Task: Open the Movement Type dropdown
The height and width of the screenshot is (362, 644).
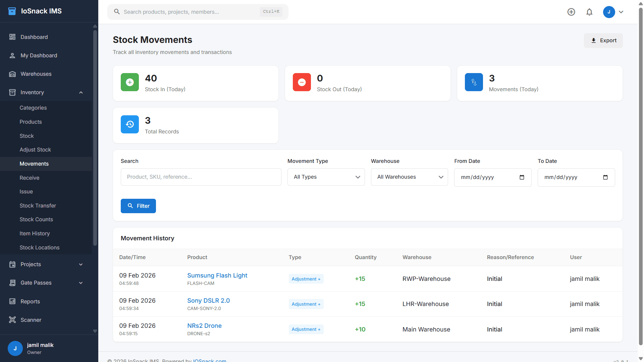Action: (326, 177)
